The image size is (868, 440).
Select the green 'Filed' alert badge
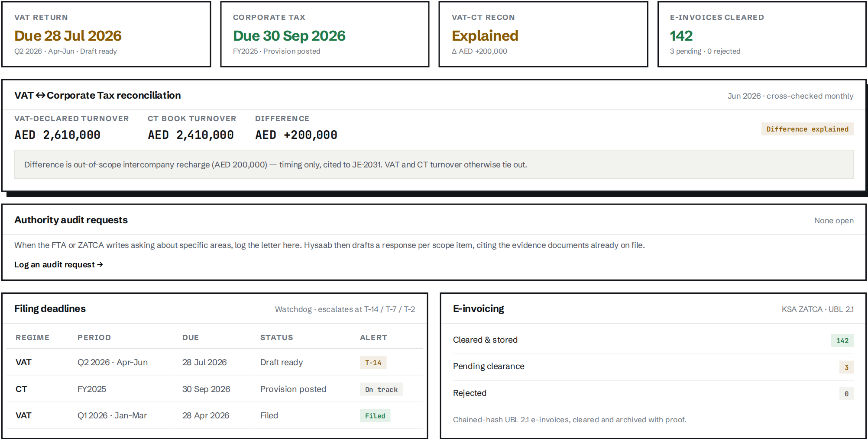click(x=375, y=416)
